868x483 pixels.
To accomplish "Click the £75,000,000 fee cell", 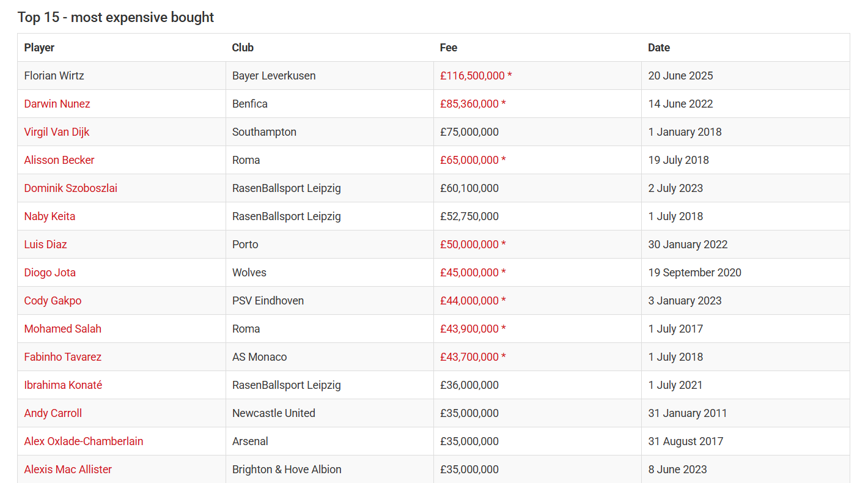I will (x=537, y=132).
